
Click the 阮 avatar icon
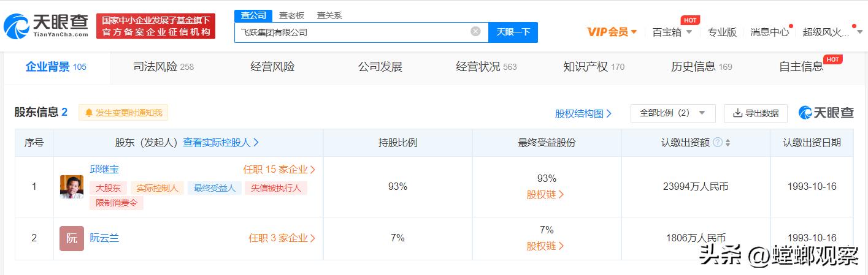tap(72, 239)
